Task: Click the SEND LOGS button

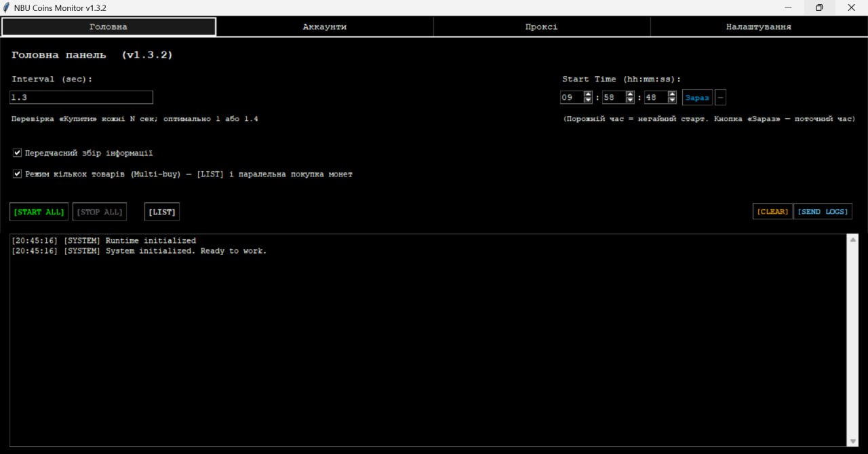Action: tap(823, 212)
